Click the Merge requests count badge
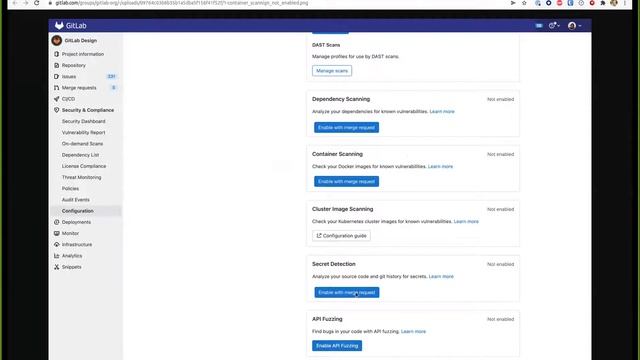 (113, 87)
